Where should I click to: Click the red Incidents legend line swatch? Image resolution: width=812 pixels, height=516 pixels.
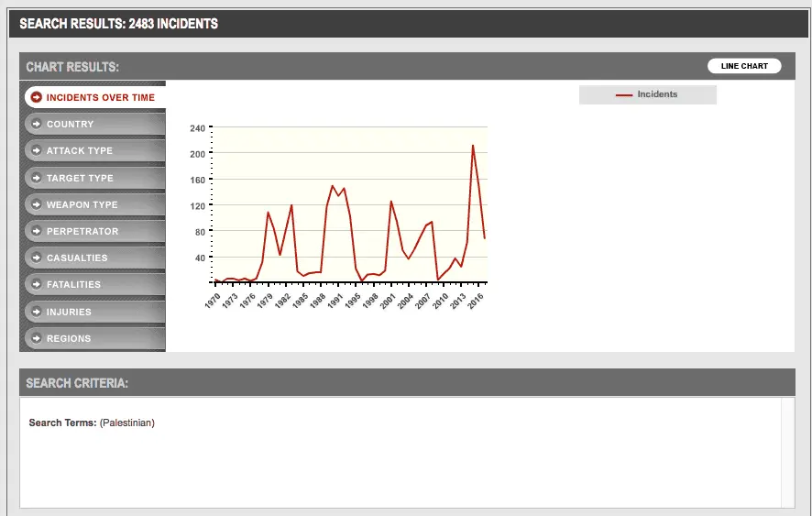(624, 95)
